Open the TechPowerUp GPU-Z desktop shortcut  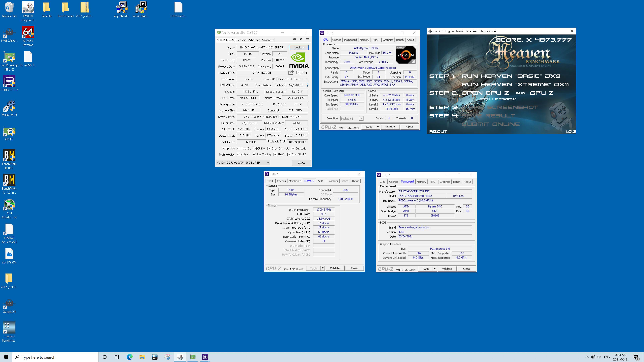tap(9, 61)
